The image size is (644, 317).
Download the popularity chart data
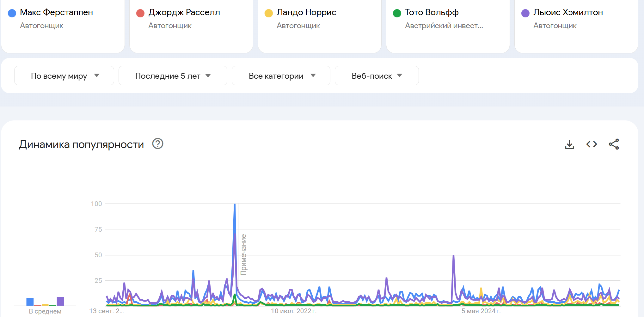point(569,144)
